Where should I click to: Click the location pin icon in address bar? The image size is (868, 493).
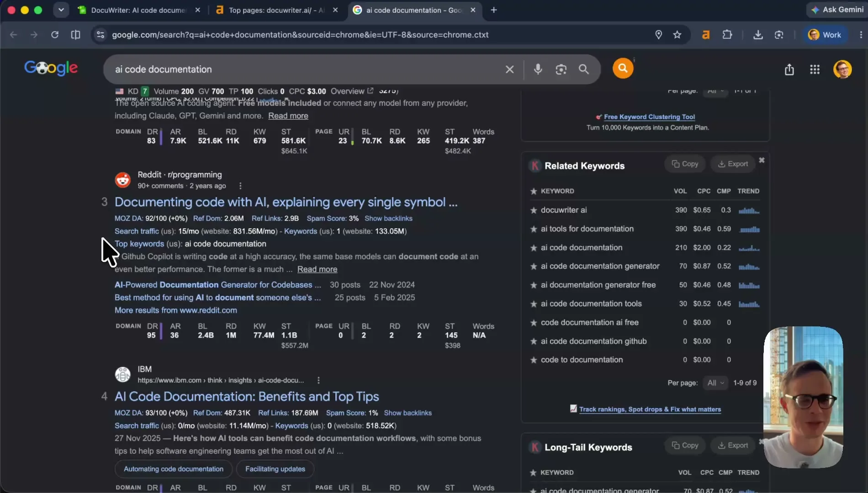[658, 35]
